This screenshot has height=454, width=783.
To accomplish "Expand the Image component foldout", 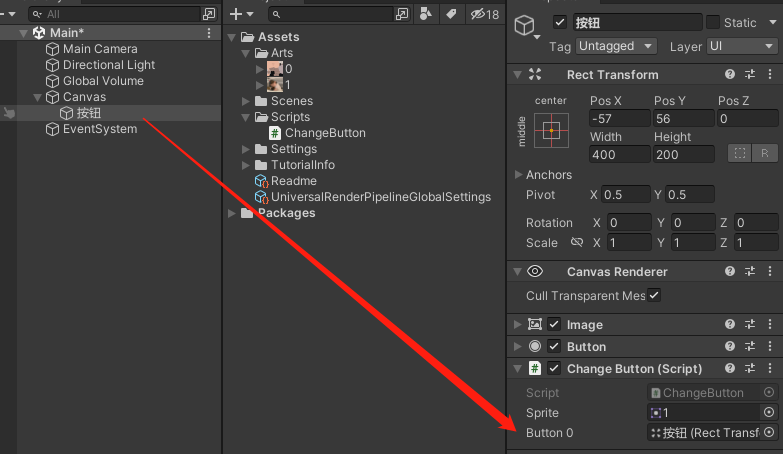I will (518, 324).
